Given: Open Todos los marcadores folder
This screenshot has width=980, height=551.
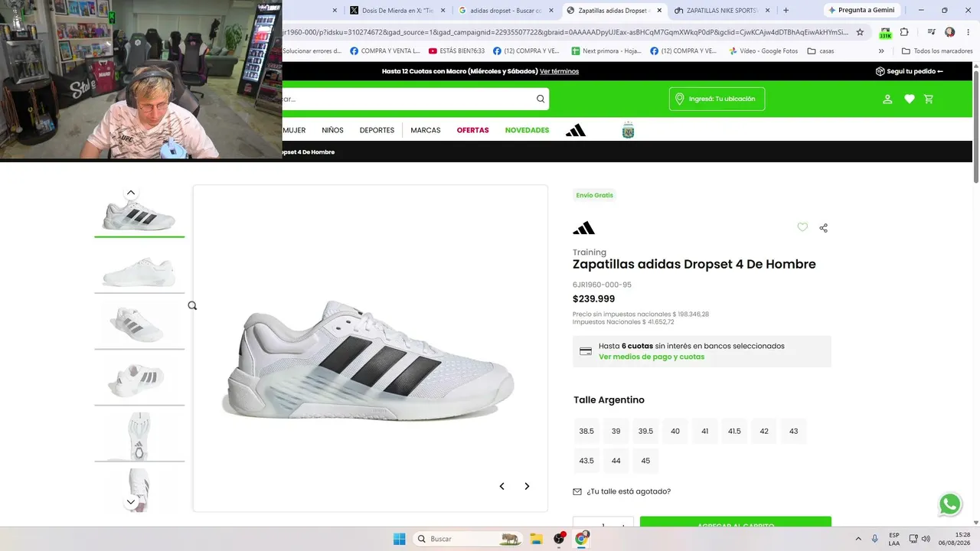Looking at the screenshot, I should click(x=937, y=51).
